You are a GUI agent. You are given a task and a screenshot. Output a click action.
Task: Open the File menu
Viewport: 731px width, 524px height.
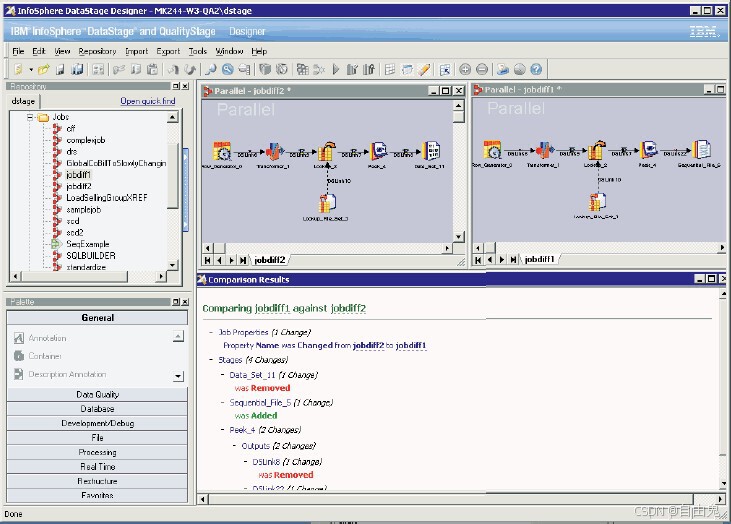18,51
